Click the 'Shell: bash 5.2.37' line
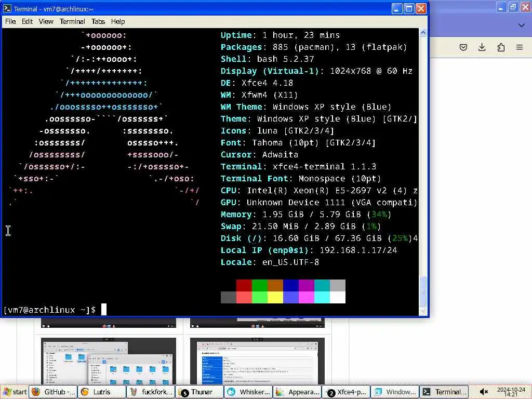This screenshot has height=399, width=532. pyautogui.click(x=267, y=59)
